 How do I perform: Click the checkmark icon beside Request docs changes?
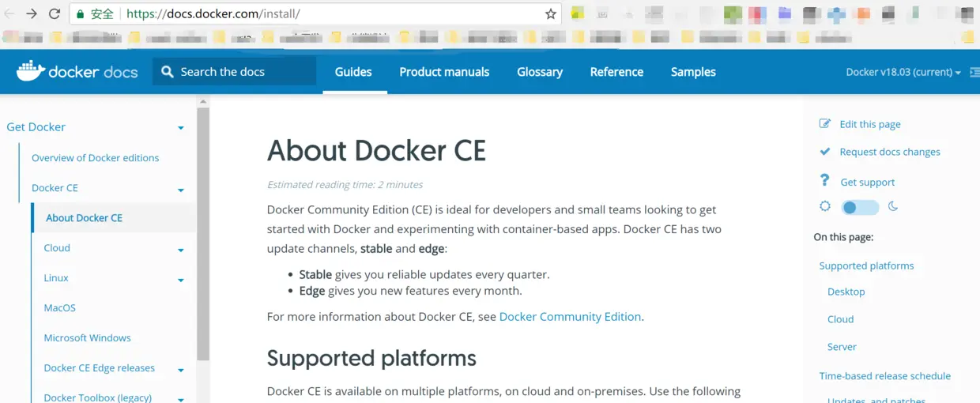click(x=825, y=151)
